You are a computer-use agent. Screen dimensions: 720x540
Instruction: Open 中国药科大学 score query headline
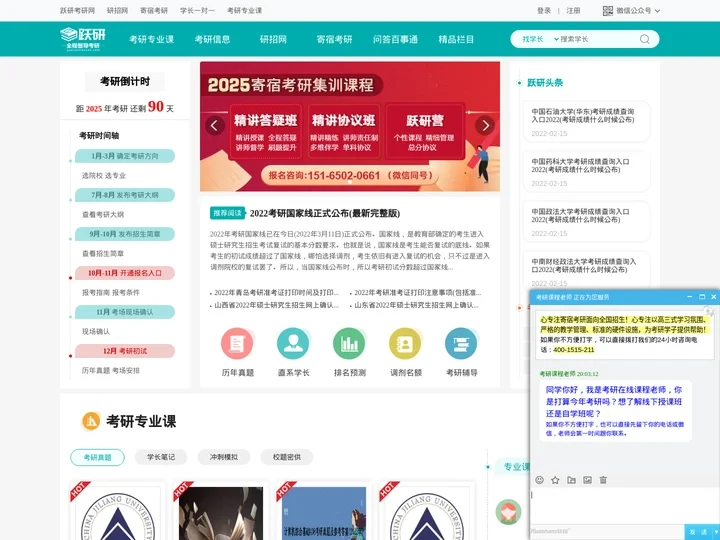pos(580,165)
